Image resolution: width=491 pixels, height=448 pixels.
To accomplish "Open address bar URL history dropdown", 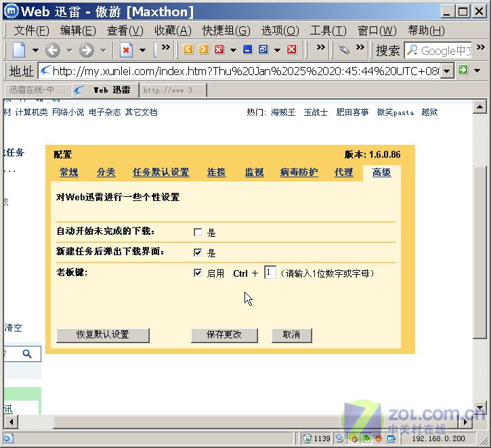I will (447, 70).
